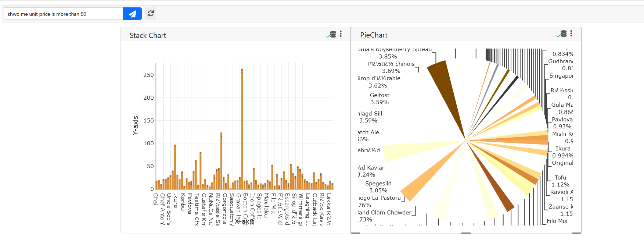Open the PieChart three-dot options menu

571,33
